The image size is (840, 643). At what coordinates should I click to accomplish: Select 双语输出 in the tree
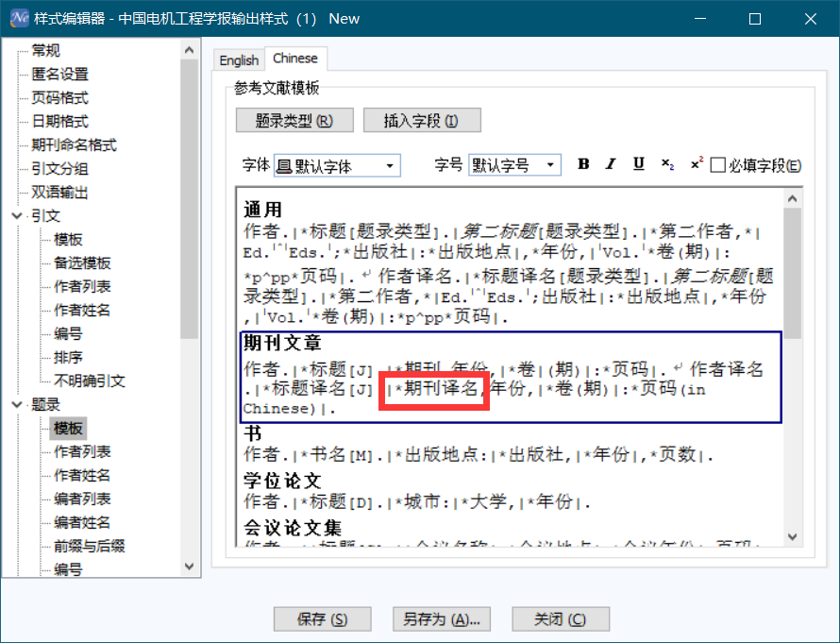[x=59, y=193]
